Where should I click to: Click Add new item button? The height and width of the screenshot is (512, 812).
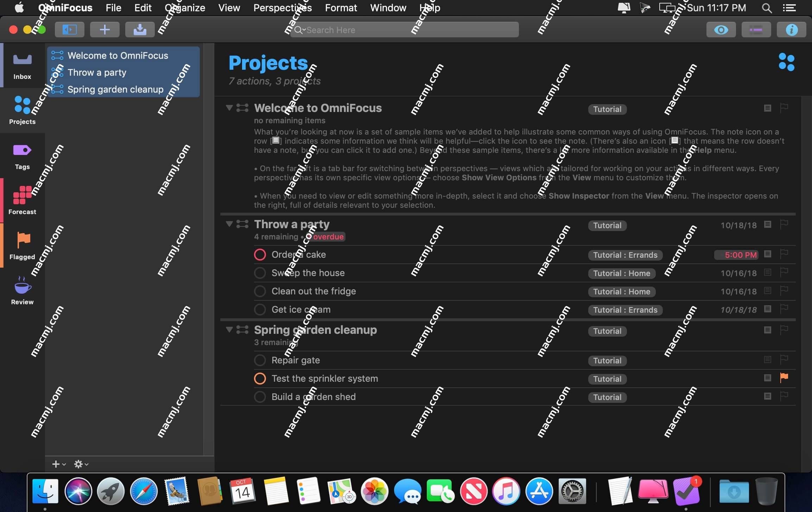point(104,30)
